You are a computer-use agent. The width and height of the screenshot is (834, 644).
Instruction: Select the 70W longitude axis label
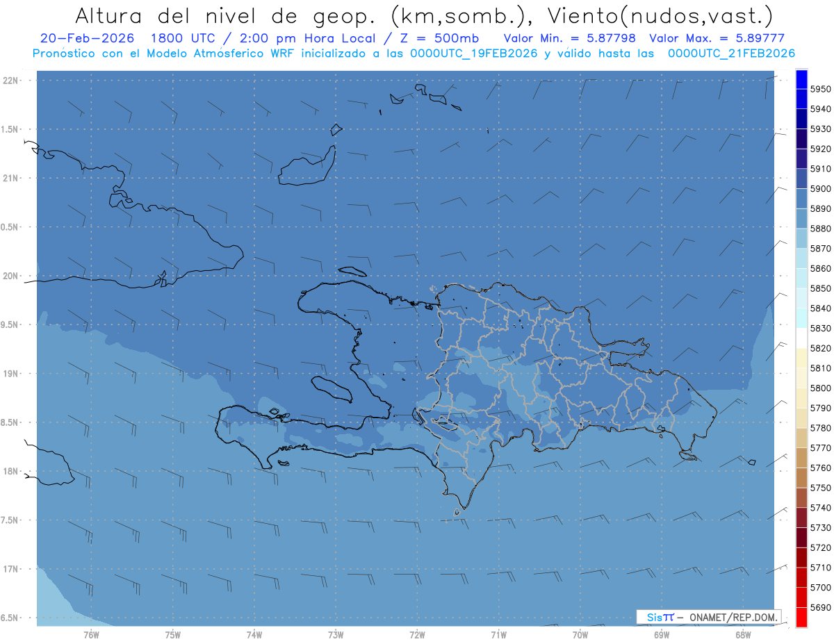[580, 634]
